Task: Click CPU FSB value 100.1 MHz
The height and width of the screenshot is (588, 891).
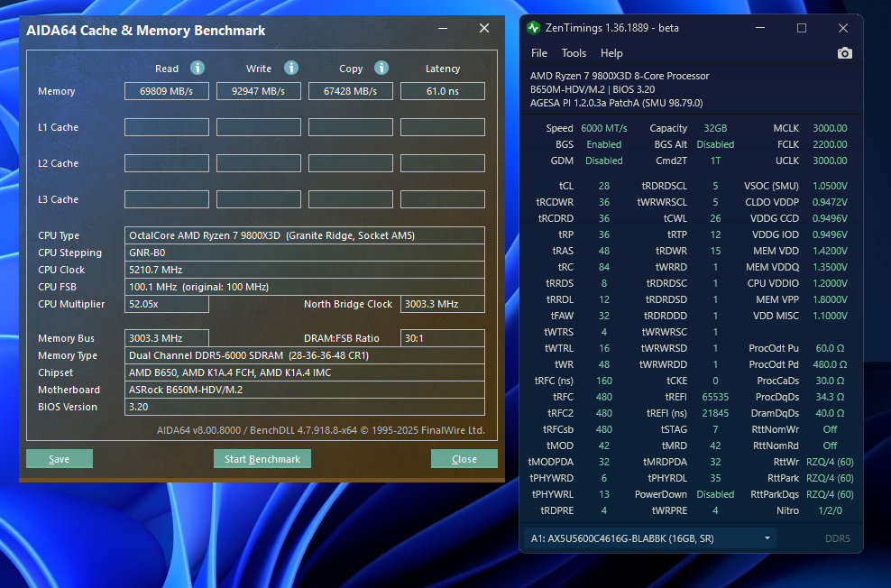Action: click(305, 286)
